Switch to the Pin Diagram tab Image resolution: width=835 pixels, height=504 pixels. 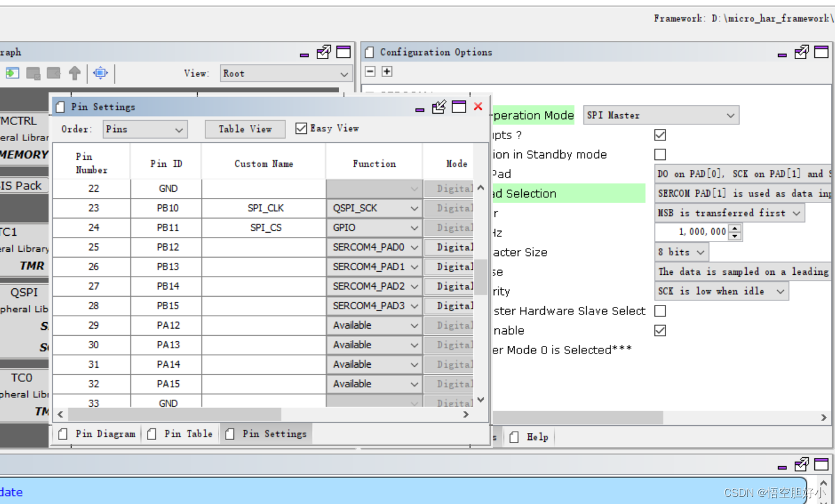point(98,434)
